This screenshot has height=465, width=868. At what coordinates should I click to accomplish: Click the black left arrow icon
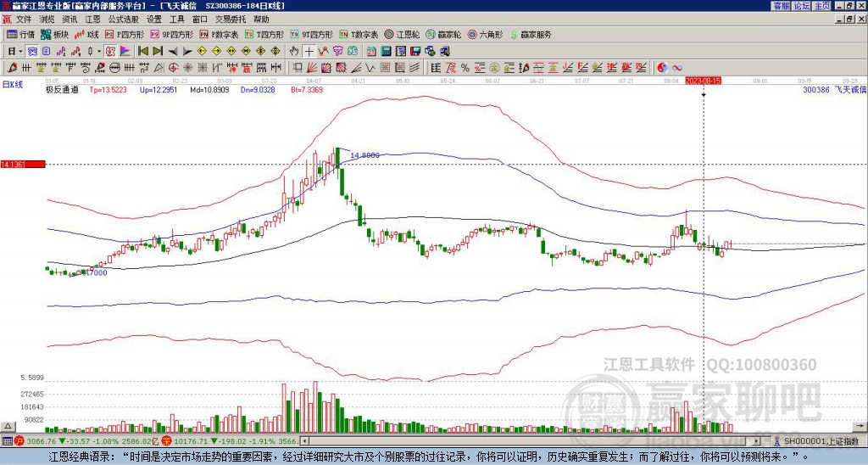tap(172, 52)
